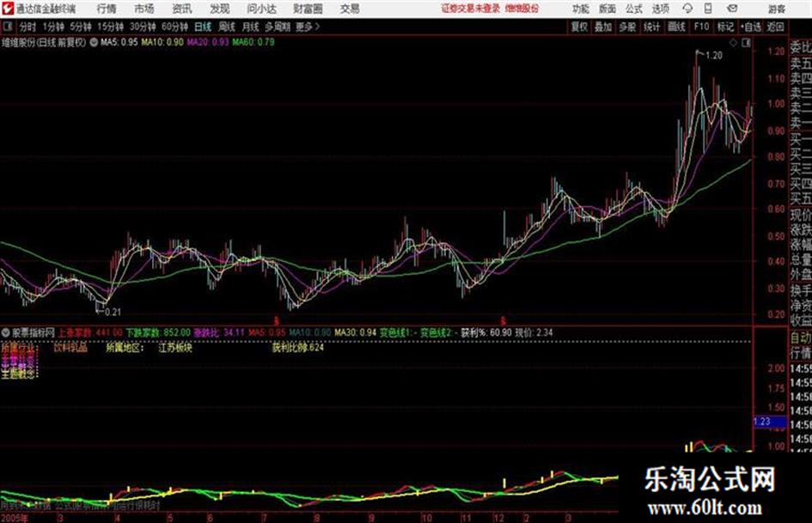Viewport: 812px width, 523px height.
Task: Click the MA5: 0.95 value label
Action: pyautogui.click(x=119, y=42)
